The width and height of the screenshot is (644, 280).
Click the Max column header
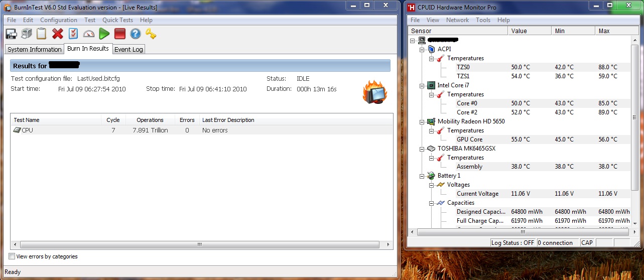click(617, 31)
